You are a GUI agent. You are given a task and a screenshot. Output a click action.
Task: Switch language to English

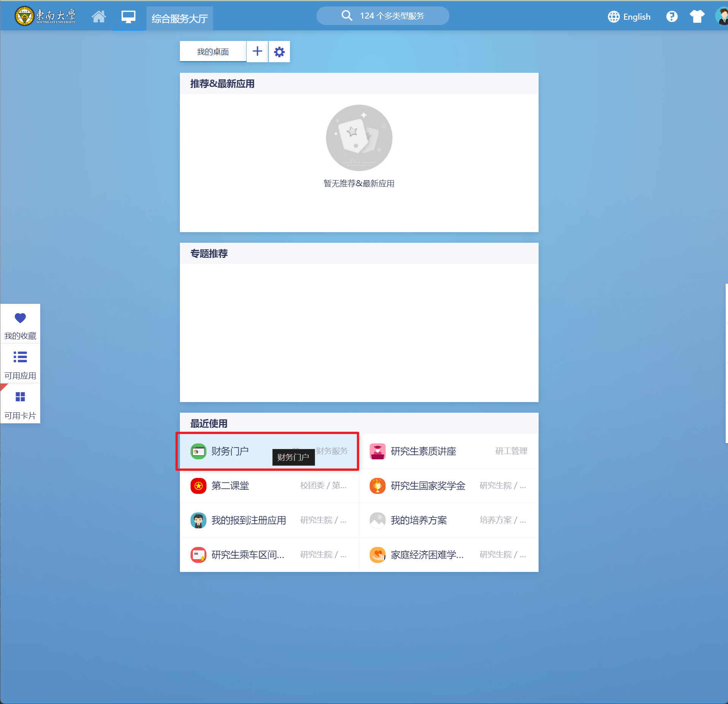click(629, 17)
